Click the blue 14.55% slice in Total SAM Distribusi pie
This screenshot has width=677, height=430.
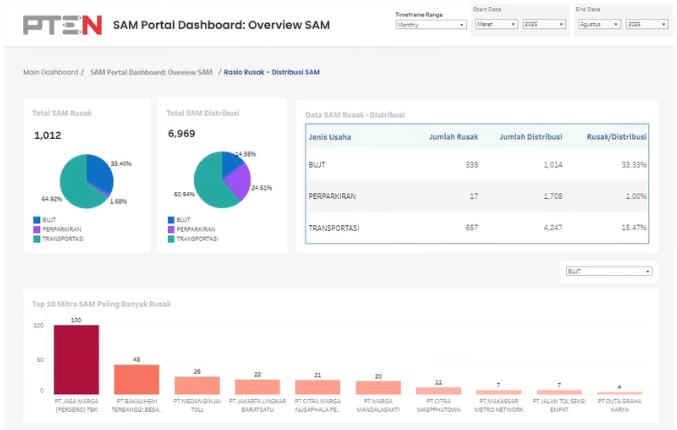[231, 163]
